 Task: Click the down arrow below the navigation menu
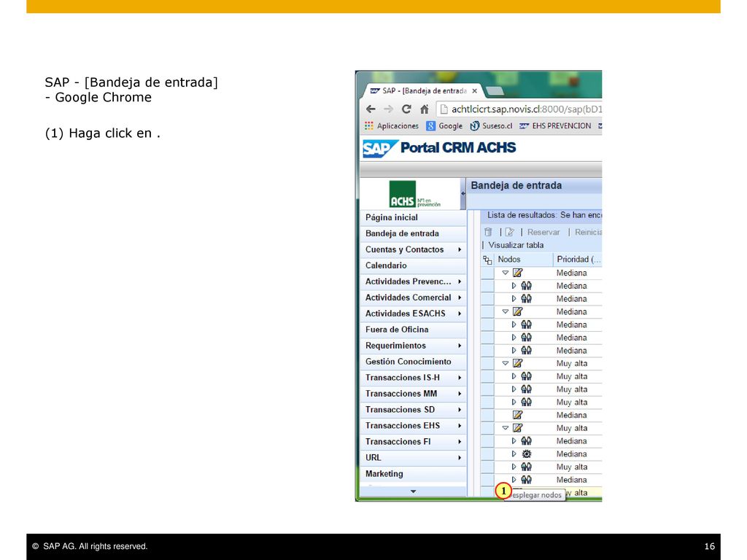(413, 491)
